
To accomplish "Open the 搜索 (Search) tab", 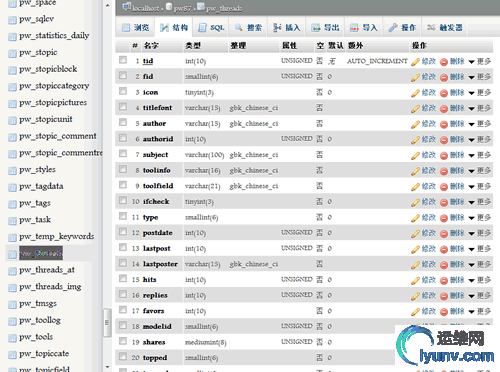I will click(x=248, y=28).
